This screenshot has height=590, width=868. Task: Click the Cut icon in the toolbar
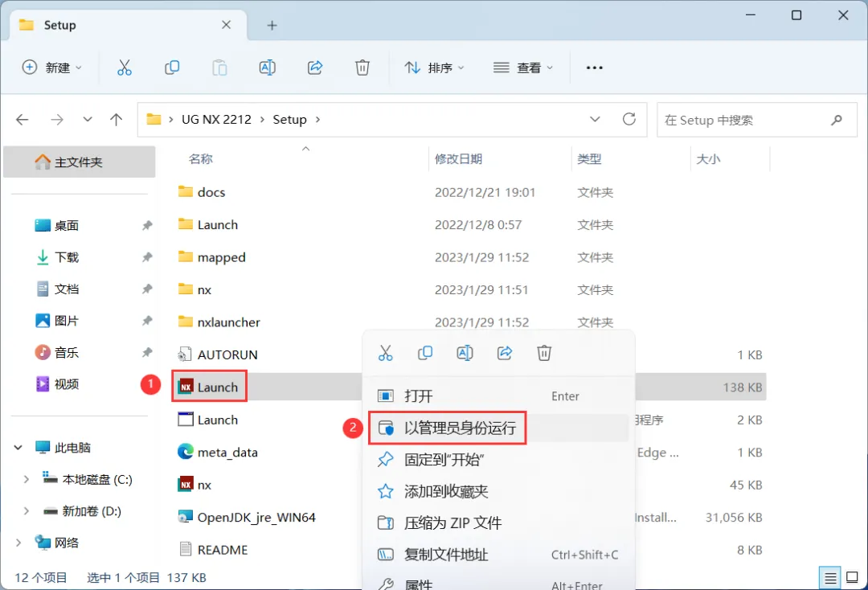tap(124, 68)
